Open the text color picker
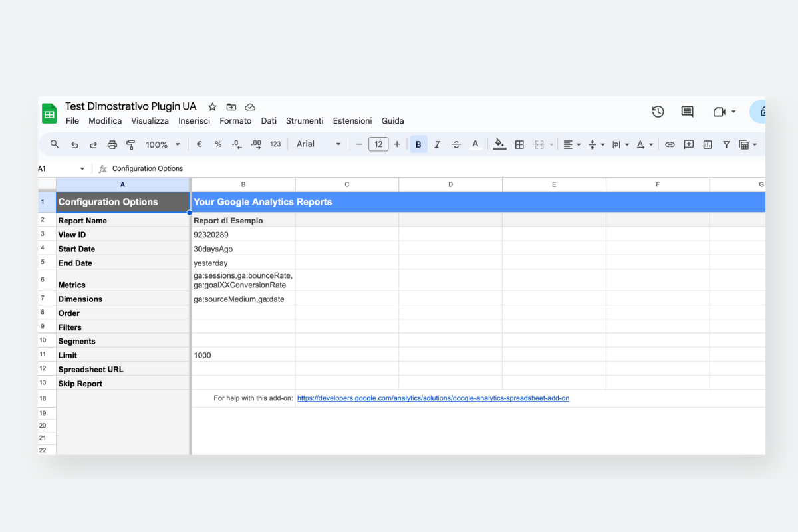 point(475,144)
